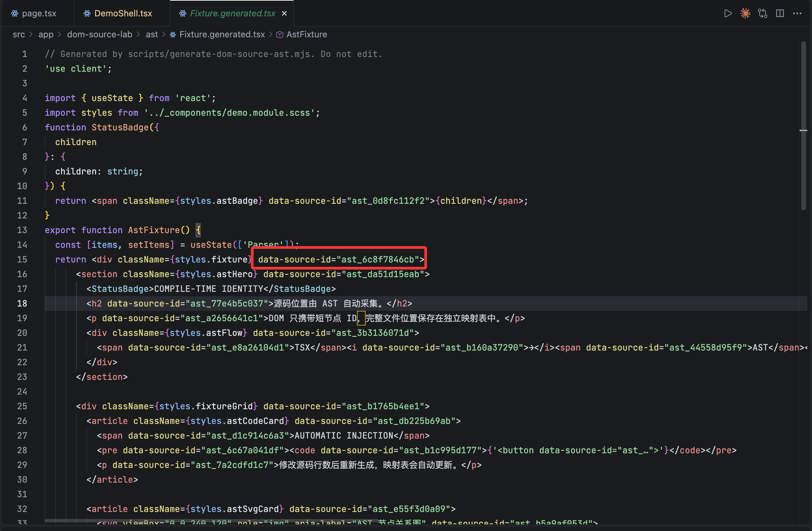This screenshot has width=812, height=531.
Task: Click line number 18 in gutter
Action: click(x=22, y=304)
